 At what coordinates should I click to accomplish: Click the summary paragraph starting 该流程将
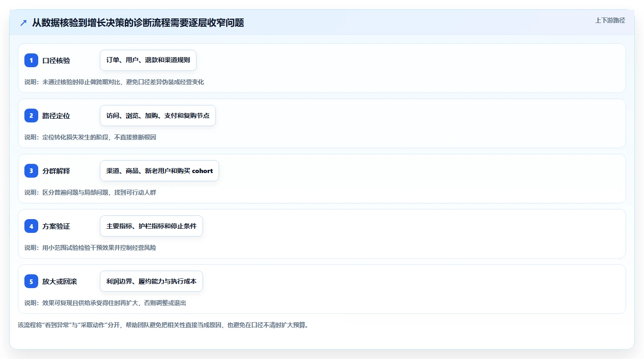coord(163,325)
